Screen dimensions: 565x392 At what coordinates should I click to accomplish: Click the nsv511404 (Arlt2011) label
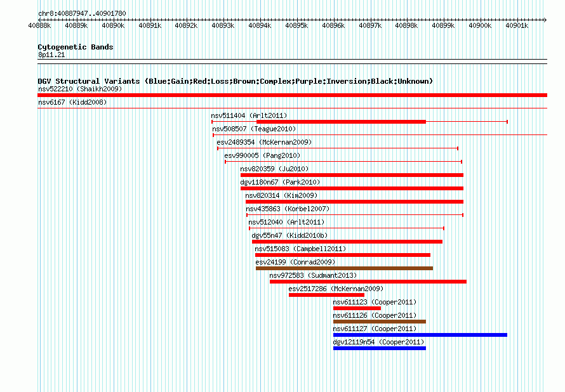pos(249,115)
